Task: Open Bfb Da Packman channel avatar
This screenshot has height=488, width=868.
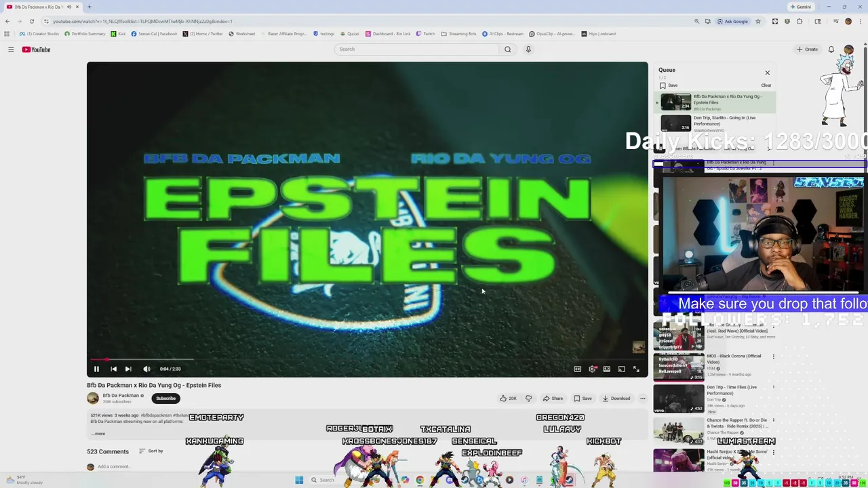Action: [x=93, y=399]
